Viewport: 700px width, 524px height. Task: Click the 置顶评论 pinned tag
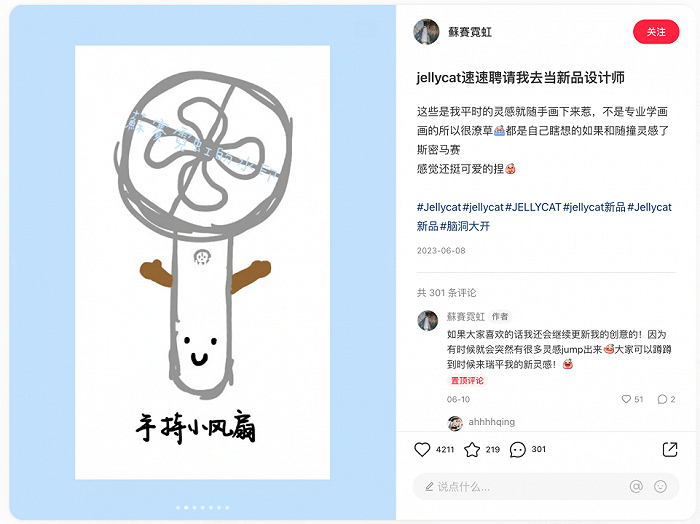tap(467, 381)
